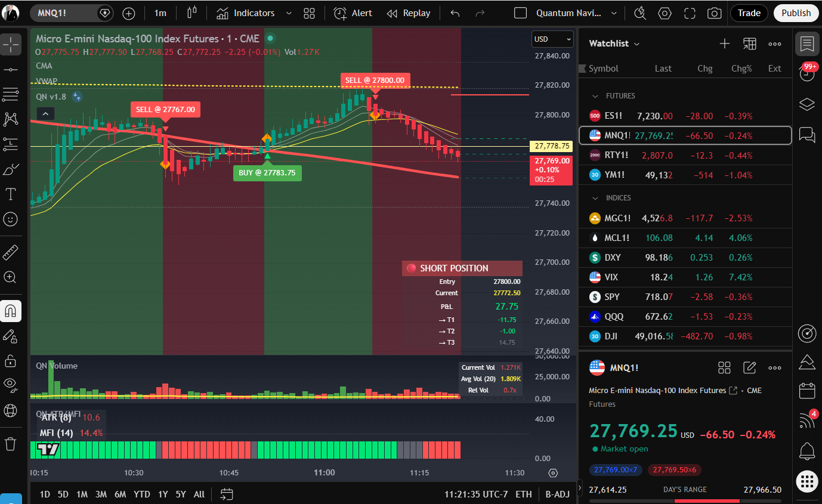
Task: Start bar Replay mode
Action: [x=408, y=13]
